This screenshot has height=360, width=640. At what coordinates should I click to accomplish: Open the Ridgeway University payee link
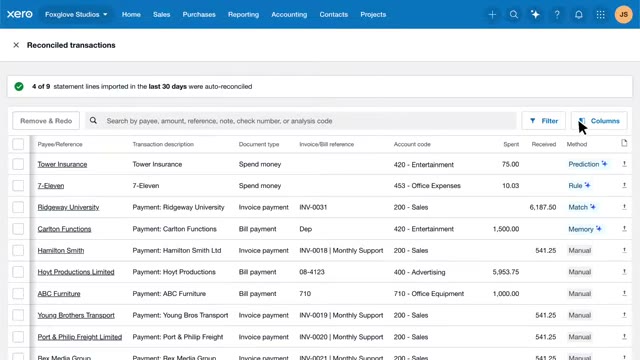[68, 207]
